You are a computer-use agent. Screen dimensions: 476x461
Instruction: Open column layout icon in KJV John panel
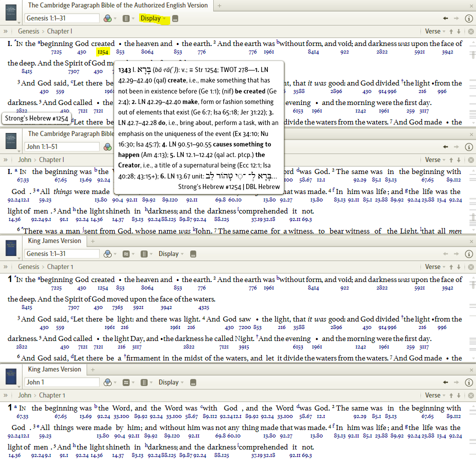pos(144,382)
